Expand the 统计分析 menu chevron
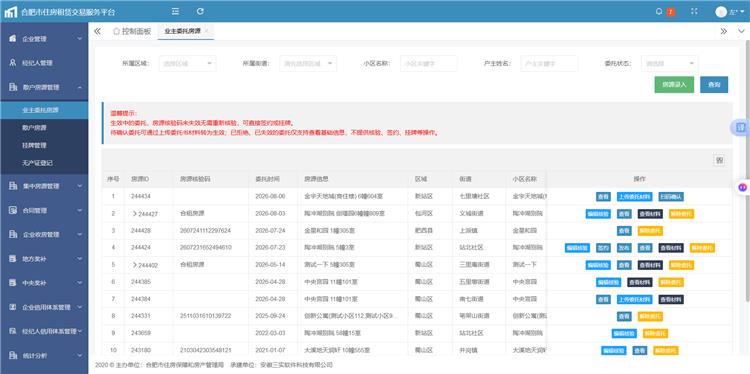750x374 pixels. click(x=79, y=356)
